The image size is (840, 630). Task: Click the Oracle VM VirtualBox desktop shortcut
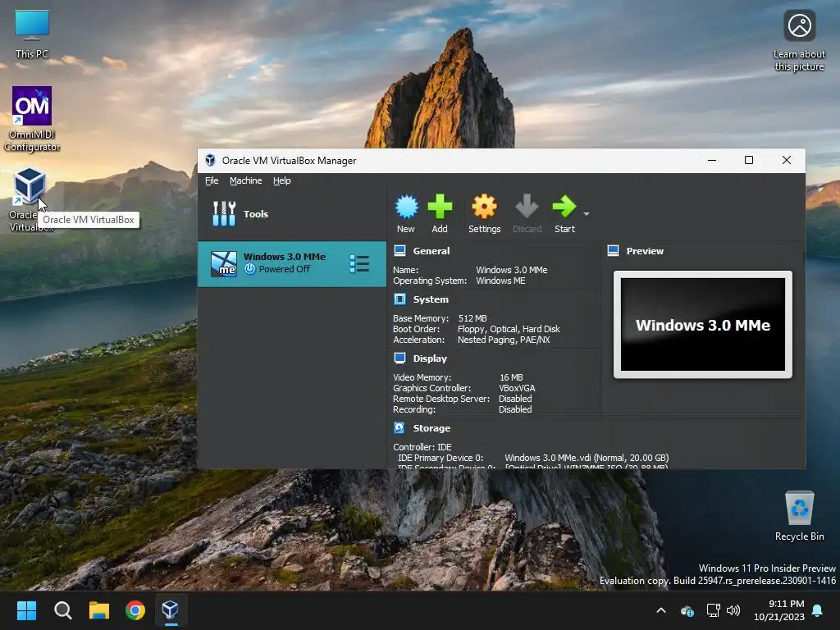30,199
